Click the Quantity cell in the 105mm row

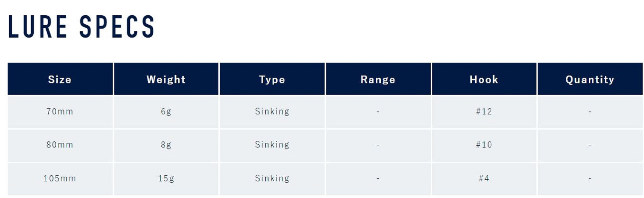(x=590, y=178)
